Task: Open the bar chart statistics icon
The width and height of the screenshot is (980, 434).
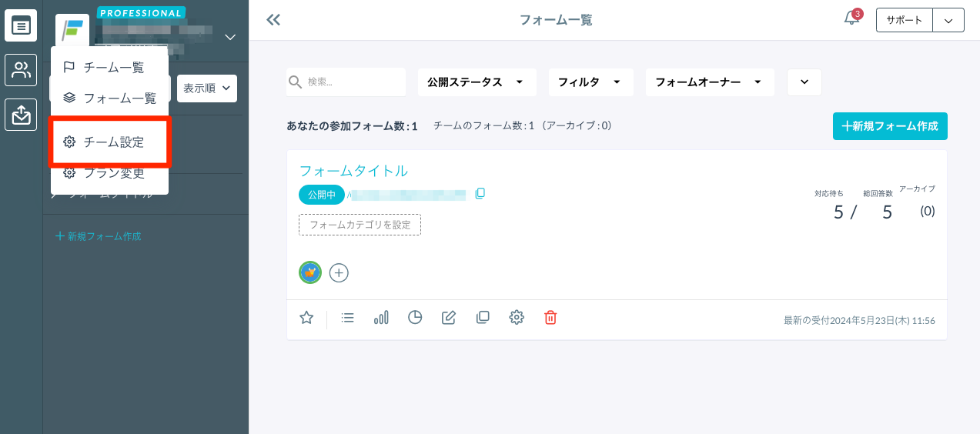Action: tap(381, 318)
